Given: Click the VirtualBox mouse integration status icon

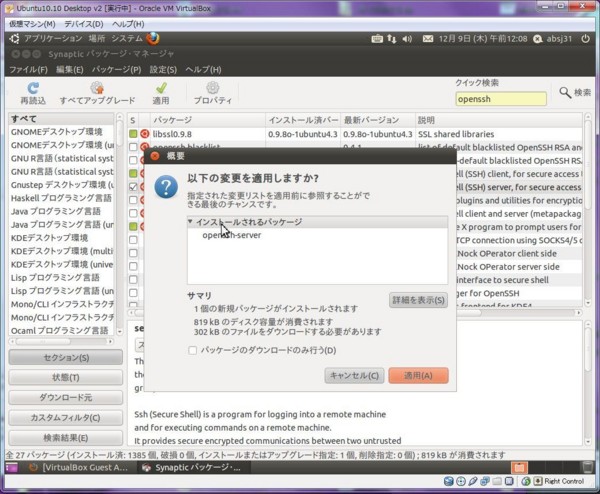Looking at the screenshot, I should [526, 481].
